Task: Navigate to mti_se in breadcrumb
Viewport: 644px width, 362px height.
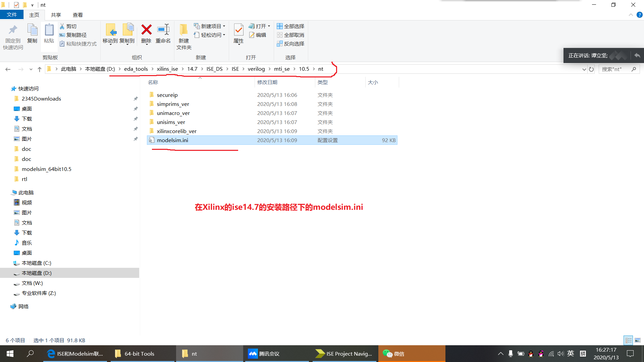Action: pyautogui.click(x=282, y=69)
